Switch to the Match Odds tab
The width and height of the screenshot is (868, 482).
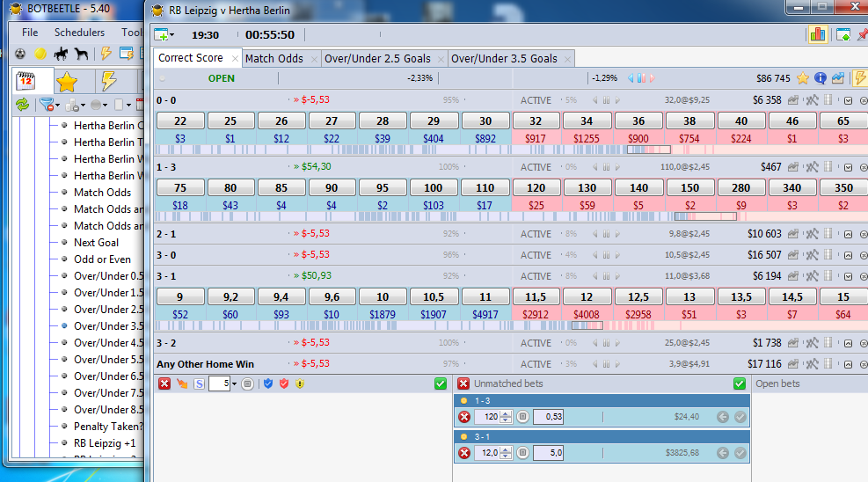click(274, 59)
